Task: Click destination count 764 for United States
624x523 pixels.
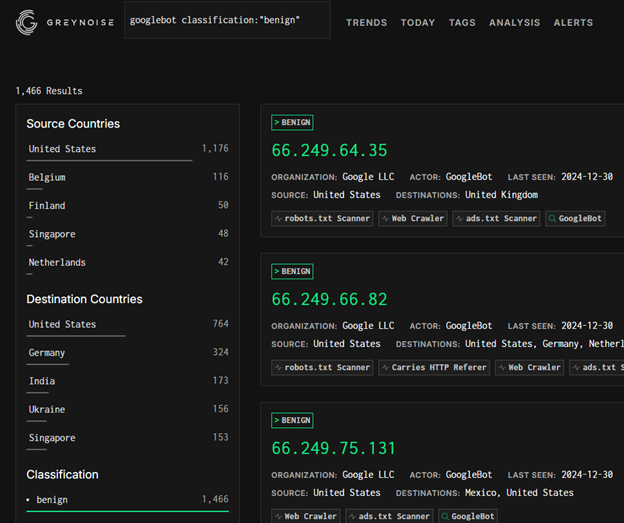Action: [220, 324]
